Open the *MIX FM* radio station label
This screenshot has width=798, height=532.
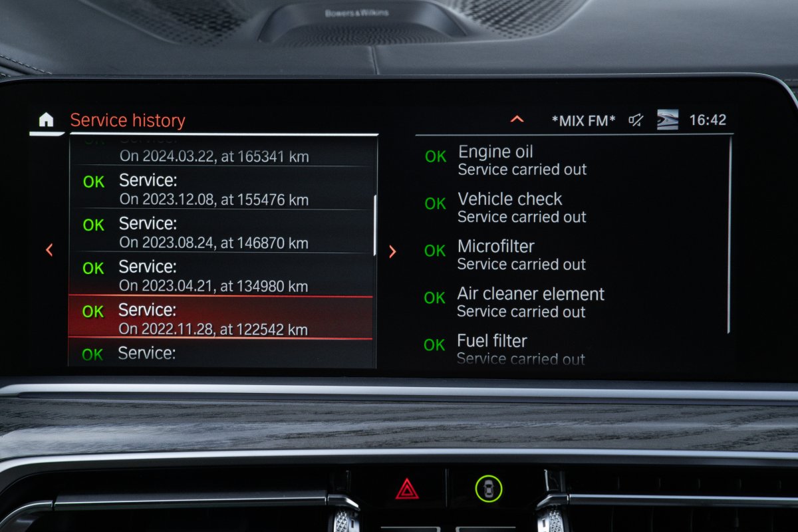click(583, 120)
